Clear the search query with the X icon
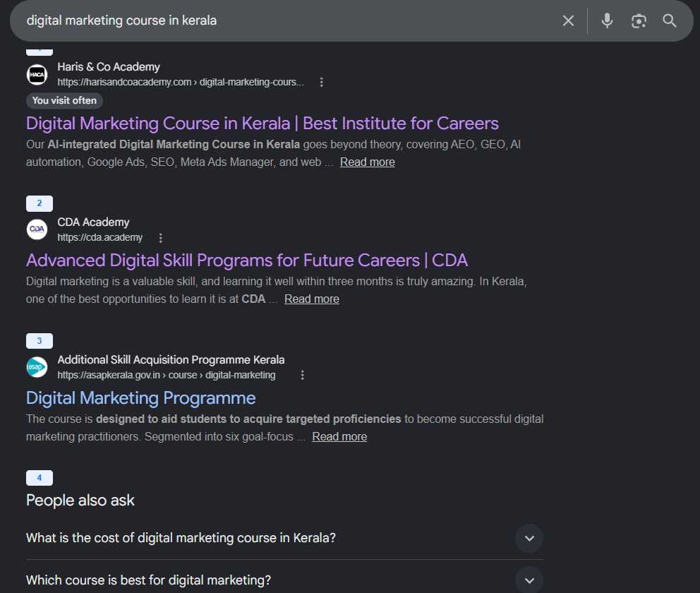 [568, 20]
